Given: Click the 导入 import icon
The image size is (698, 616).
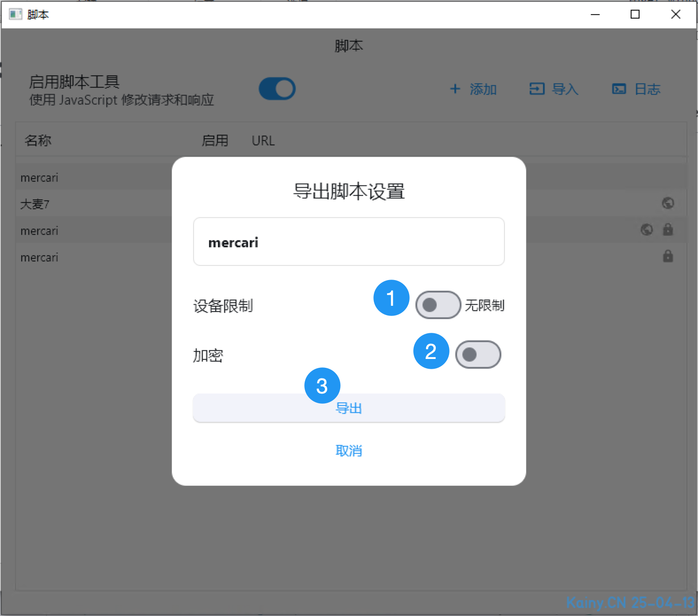Looking at the screenshot, I should (x=537, y=89).
